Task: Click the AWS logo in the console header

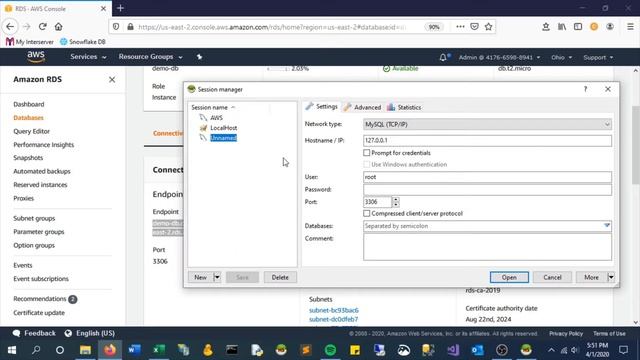Action: (x=36, y=57)
